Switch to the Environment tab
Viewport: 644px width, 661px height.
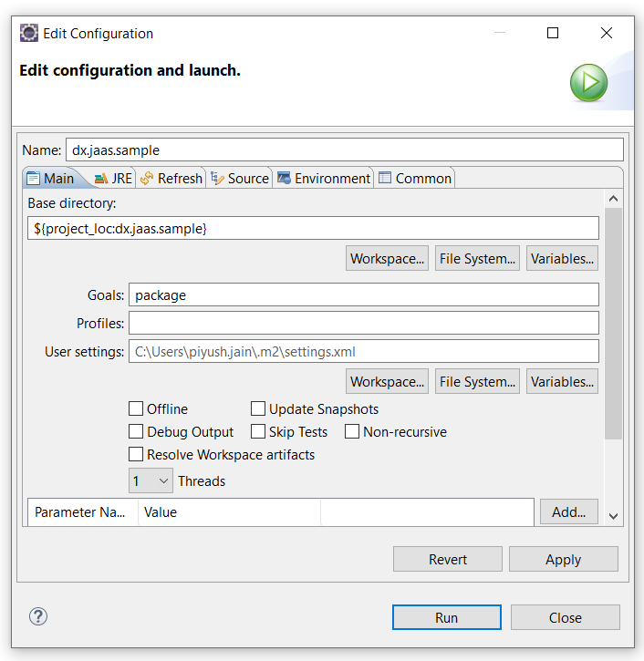(x=324, y=179)
